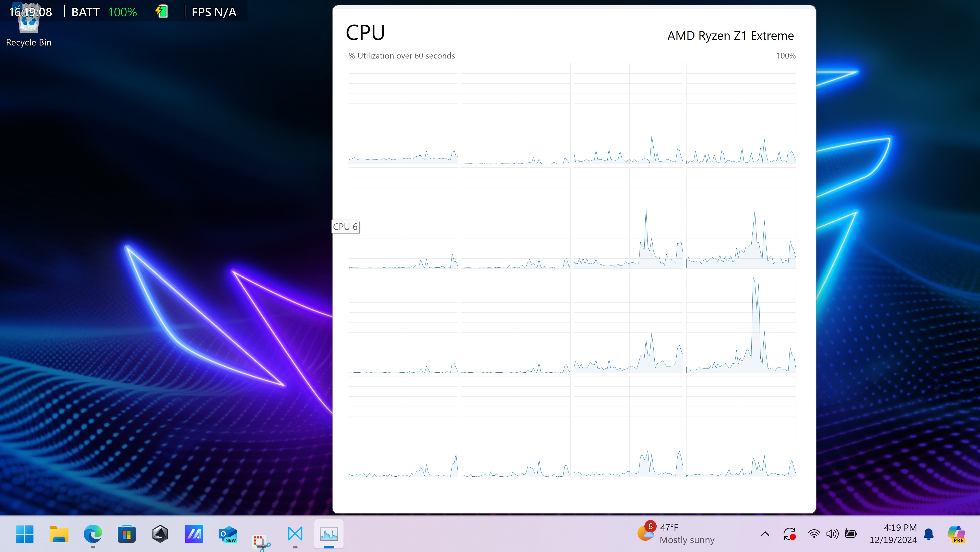Click the third CPU graph in second row
Image resolution: width=980 pixels, height=552 pixels.
(628, 218)
